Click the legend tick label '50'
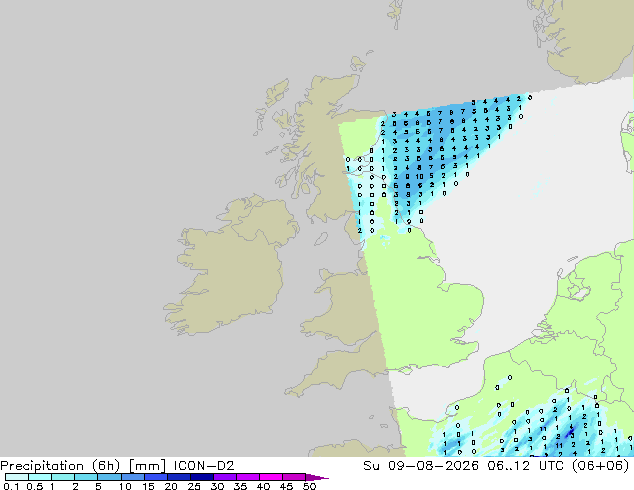 tap(309, 486)
